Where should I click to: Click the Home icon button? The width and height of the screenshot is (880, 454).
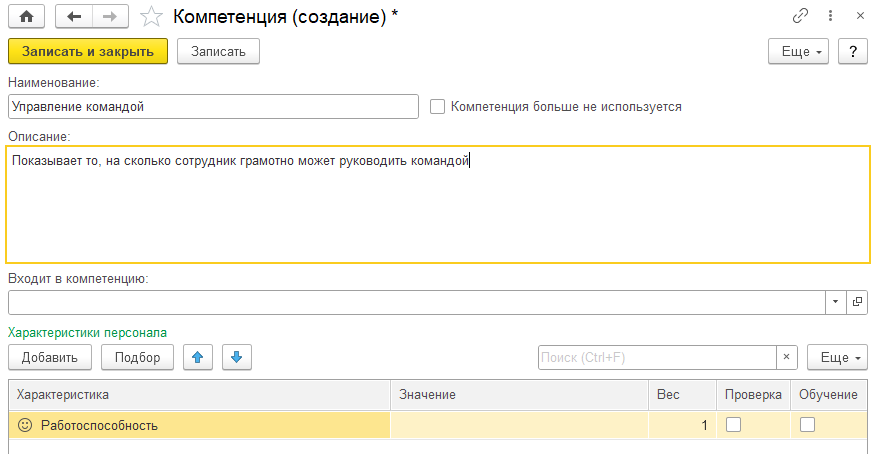coord(27,17)
